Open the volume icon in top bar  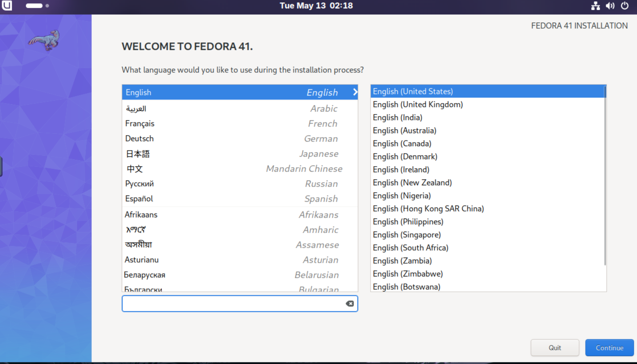[610, 6]
